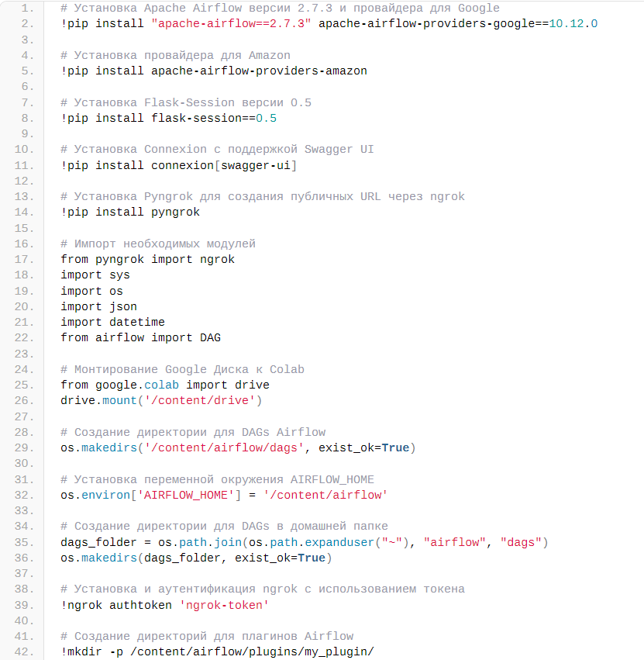Viewport: 644px width, 660px height.
Task: Click the 'import json' line
Action: pos(98,307)
